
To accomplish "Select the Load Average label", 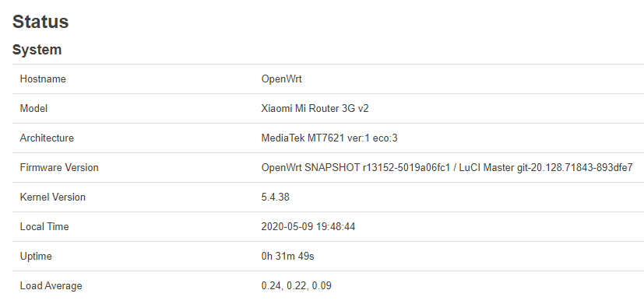I will [x=51, y=285].
